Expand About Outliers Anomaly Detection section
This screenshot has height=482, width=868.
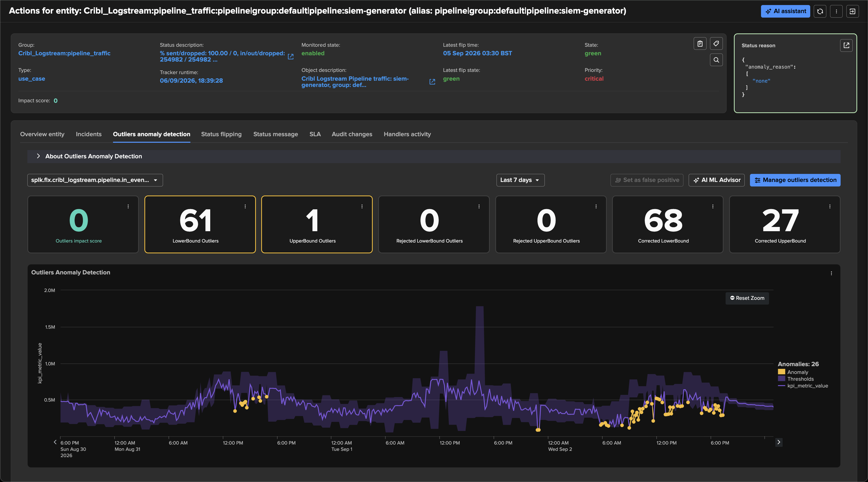tap(434, 156)
